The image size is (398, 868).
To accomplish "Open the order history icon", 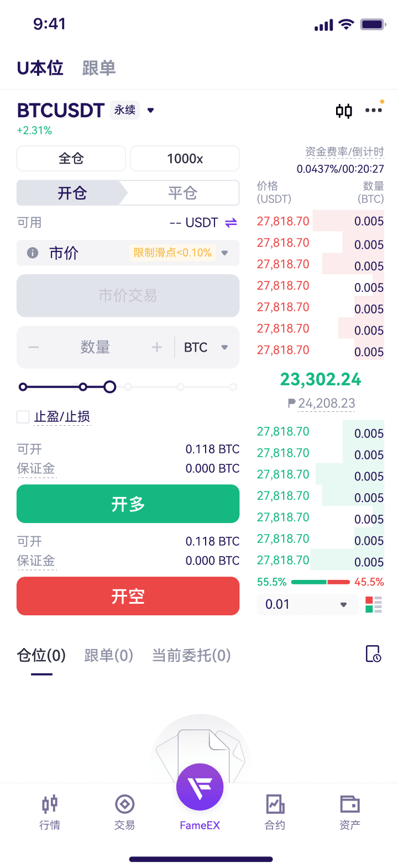I will 374,654.
